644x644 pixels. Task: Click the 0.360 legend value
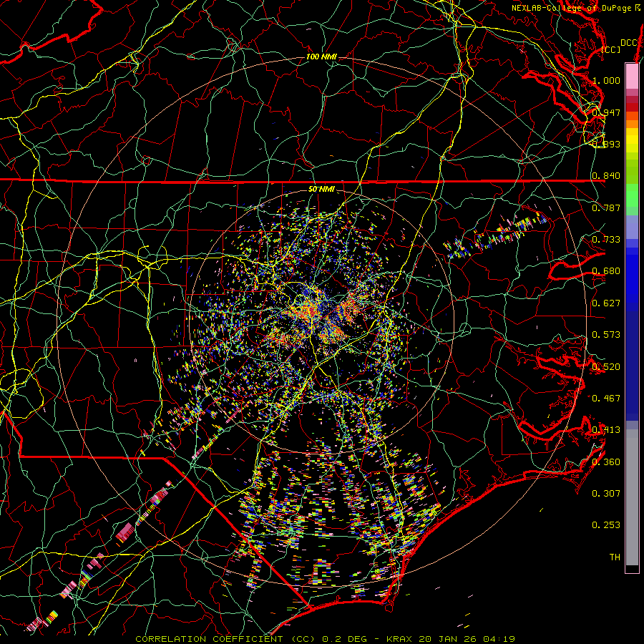click(x=606, y=462)
